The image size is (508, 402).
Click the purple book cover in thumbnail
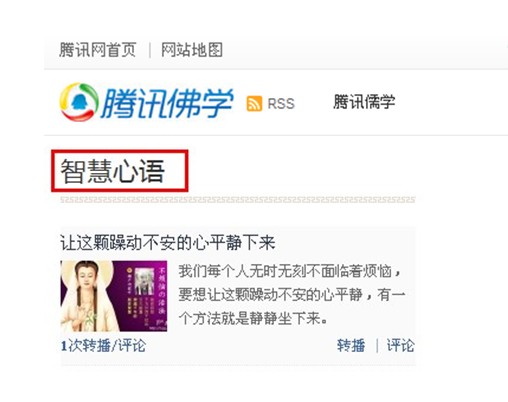pyautogui.click(x=140, y=296)
